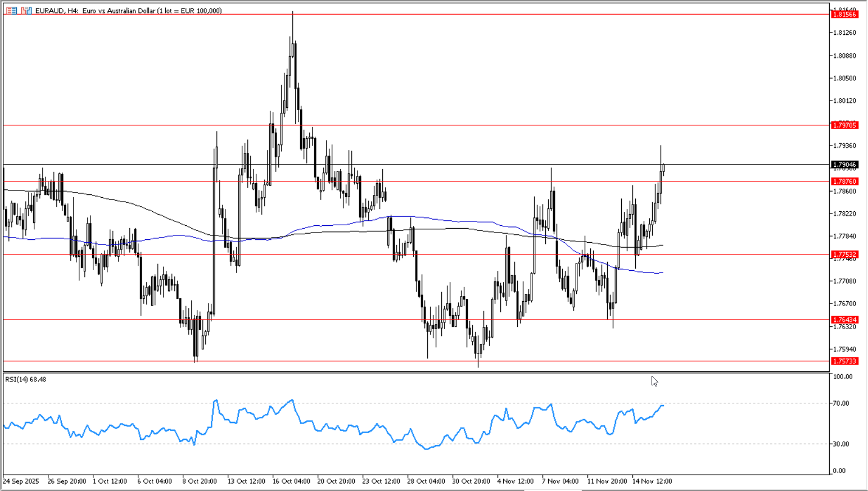Viewport: 868px width, 491px height.
Task: Click the divider between price chart and RSI
Action: click(416, 372)
